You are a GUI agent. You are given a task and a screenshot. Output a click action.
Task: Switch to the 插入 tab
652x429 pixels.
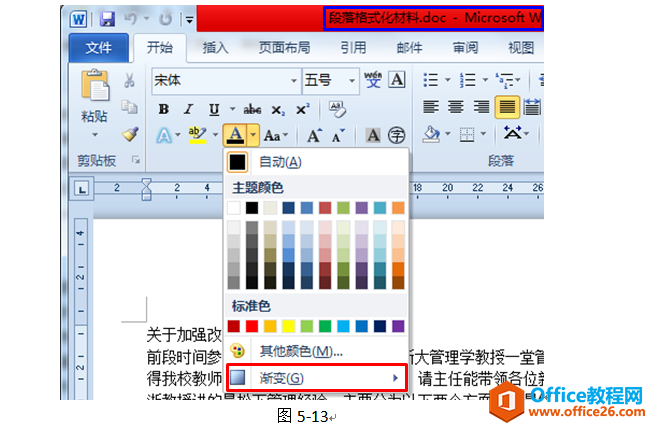pos(215,48)
